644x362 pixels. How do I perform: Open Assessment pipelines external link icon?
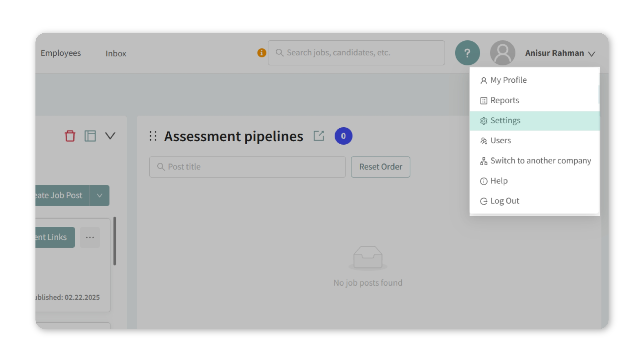pyautogui.click(x=319, y=136)
